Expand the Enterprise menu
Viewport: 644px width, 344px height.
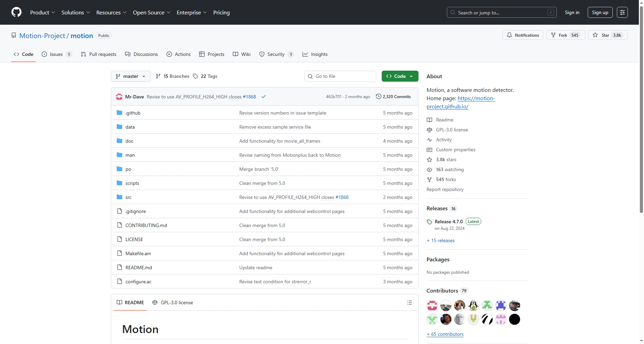(192, 12)
